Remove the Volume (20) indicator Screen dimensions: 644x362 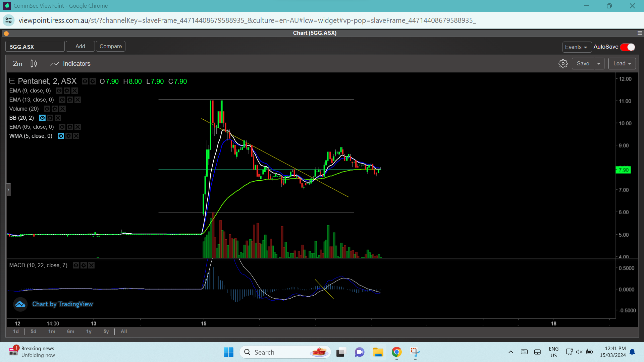point(63,109)
